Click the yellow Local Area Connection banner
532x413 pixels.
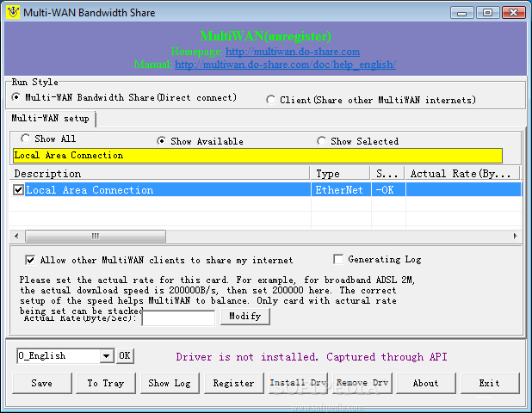[258, 155]
